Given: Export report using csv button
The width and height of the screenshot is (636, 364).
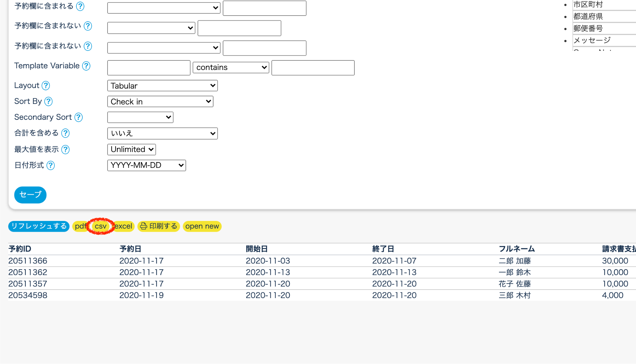Looking at the screenshot, I should [x=101, y=226].
